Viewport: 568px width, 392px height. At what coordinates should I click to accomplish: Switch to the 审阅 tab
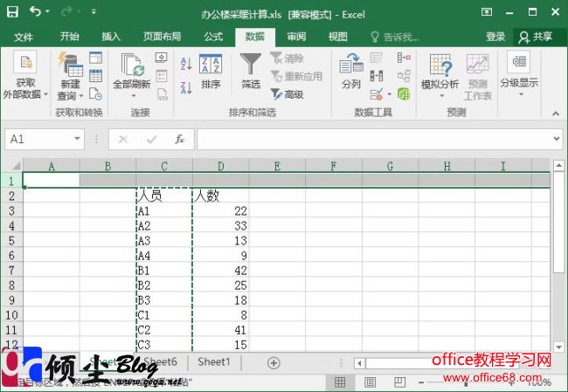pos(297,37)
